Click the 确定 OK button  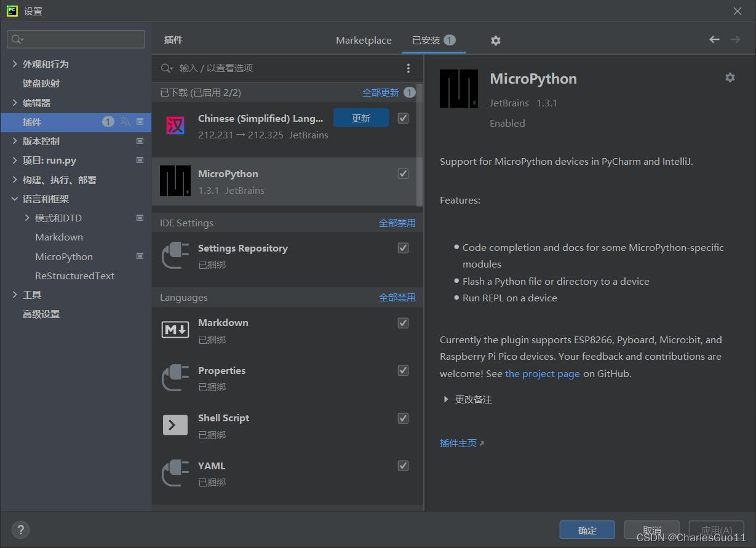coord(587,530)
